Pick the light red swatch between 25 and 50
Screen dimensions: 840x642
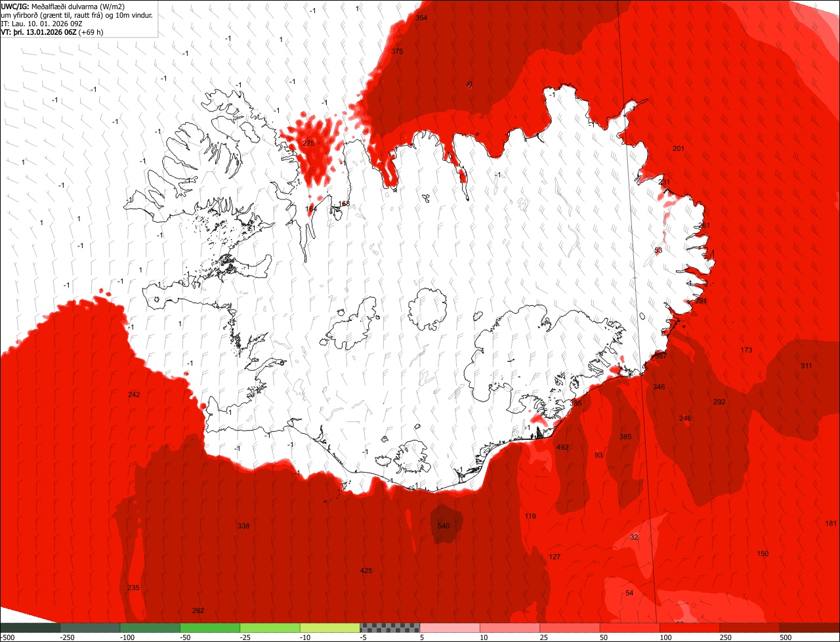pos(570,628)
